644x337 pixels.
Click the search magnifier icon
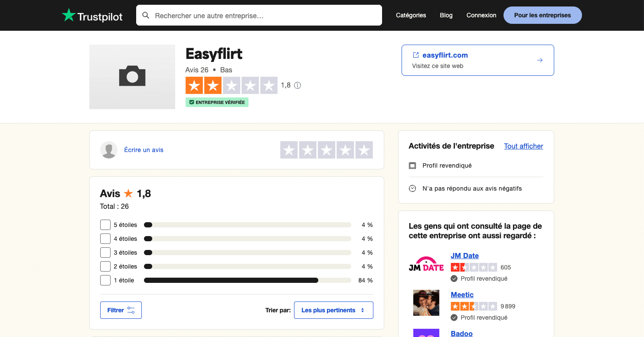(x=146, y=16)
